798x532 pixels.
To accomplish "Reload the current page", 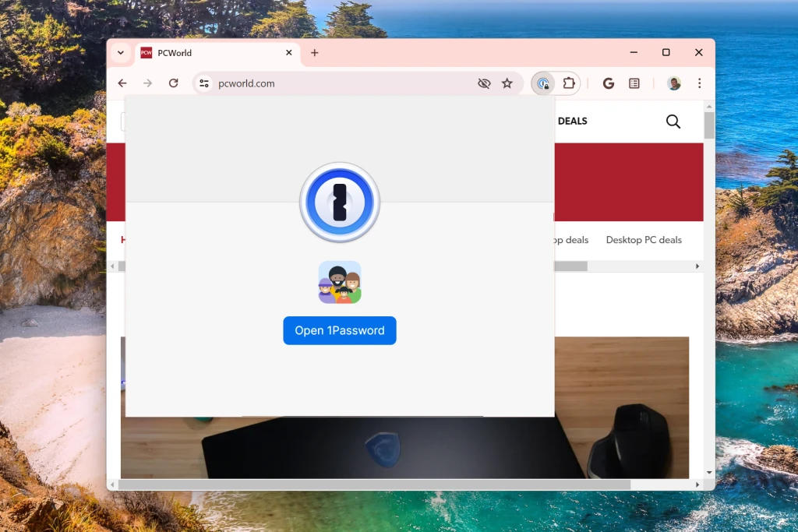I will (x=174, y=83).
